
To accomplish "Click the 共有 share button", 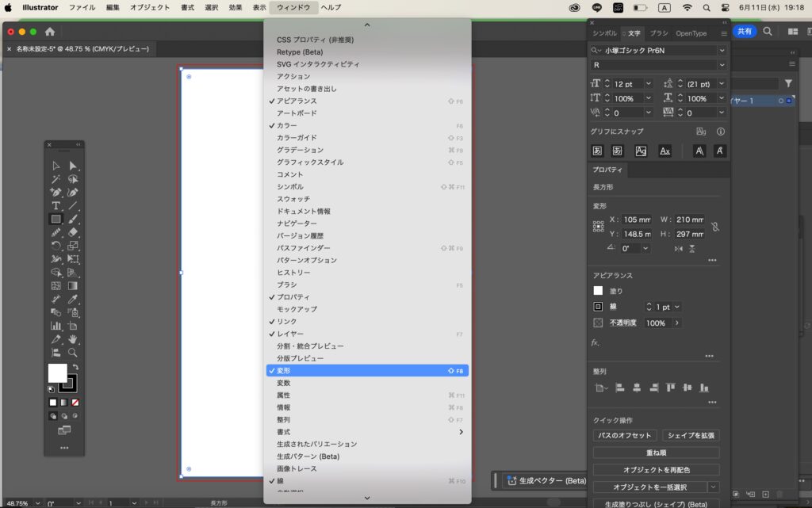I will point(744,32).
